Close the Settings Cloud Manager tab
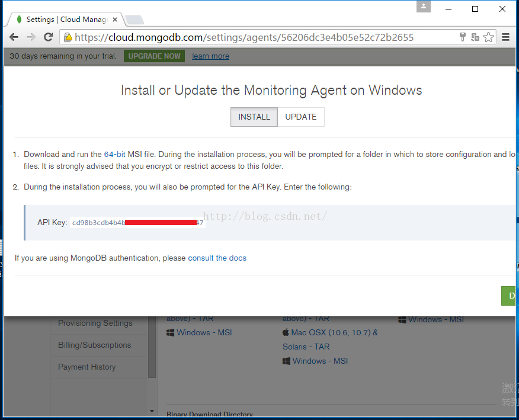Image resolution: width=519 pixels, height=420 pixels. [x=115, y=20]
